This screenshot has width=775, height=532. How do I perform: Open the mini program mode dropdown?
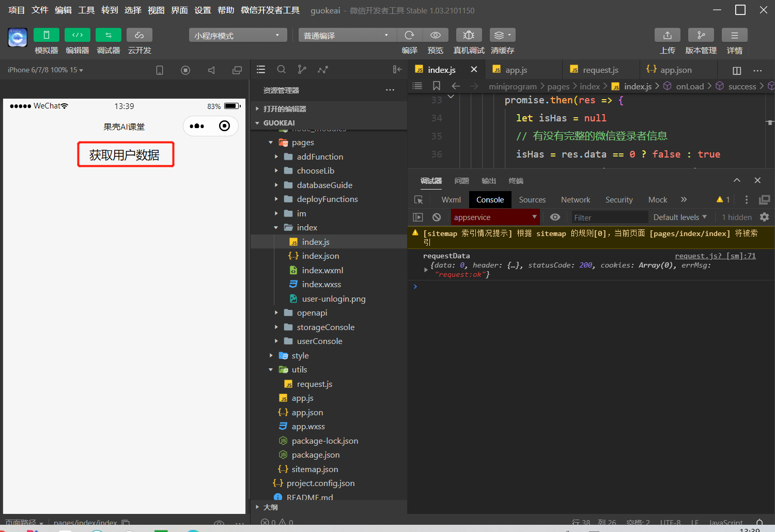tap(238, 35)
